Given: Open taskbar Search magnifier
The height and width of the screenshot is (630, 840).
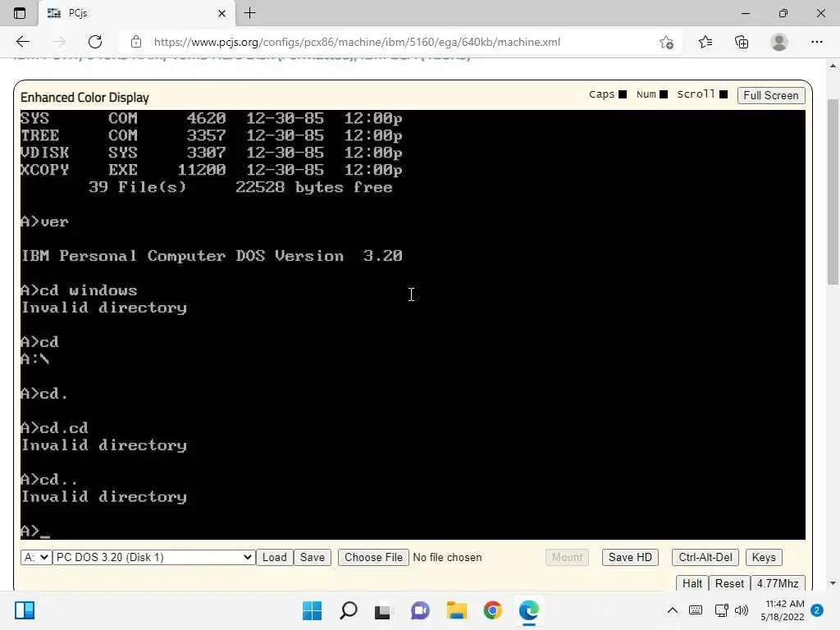Looking at the screenshot, I should point(348,610).
